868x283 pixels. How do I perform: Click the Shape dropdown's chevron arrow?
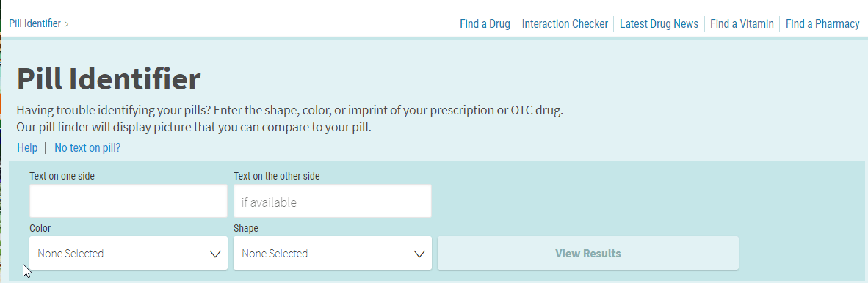coord(419,254)
